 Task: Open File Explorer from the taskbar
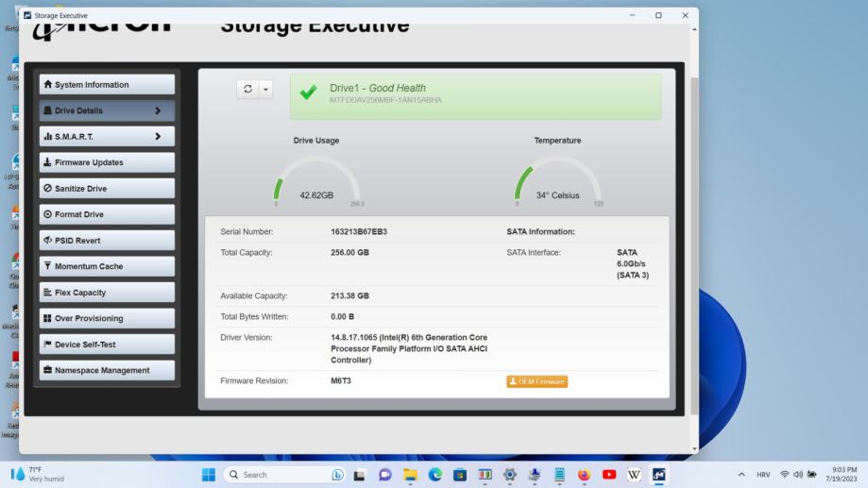410,475
